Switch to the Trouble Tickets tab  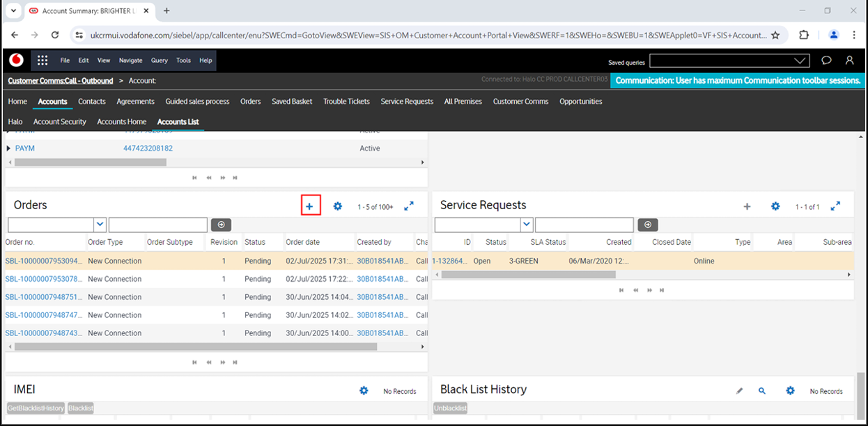click(346, 102)
